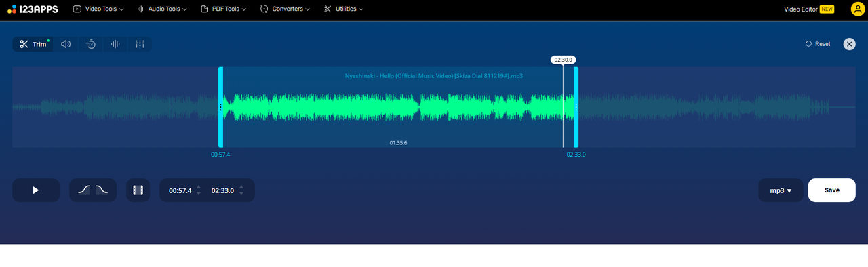This screenshot has width=868, height=267.
Task: Reset all edits
Action: [x=818, y=44]
